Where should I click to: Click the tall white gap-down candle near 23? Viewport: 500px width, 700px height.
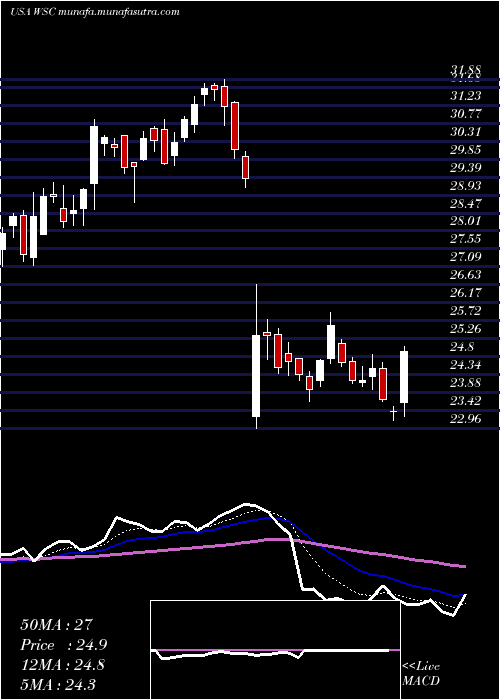coord(256,375)
